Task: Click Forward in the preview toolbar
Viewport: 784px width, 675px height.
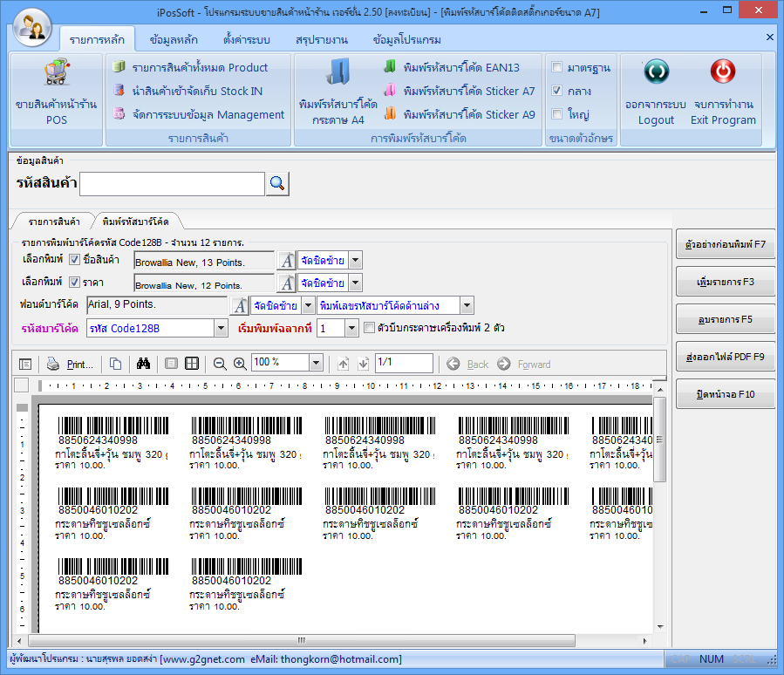Action: pyautogui.click(x=524, y=364)
